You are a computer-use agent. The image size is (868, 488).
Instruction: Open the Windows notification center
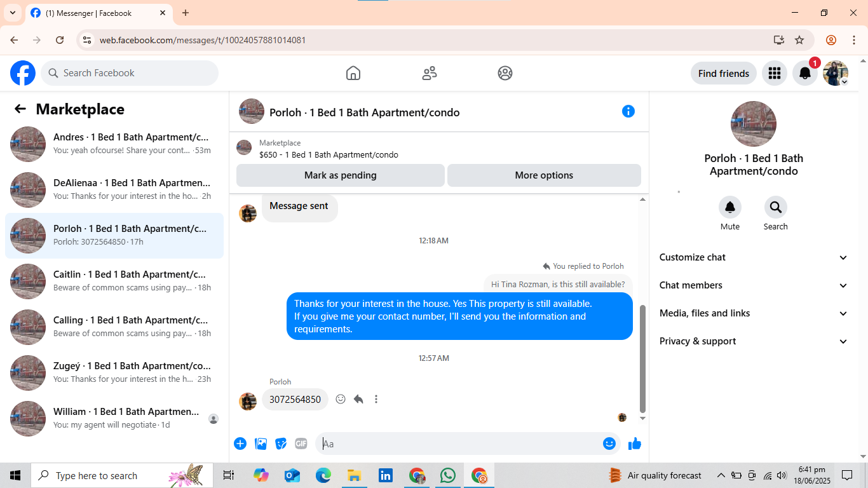tap(847, 475)
